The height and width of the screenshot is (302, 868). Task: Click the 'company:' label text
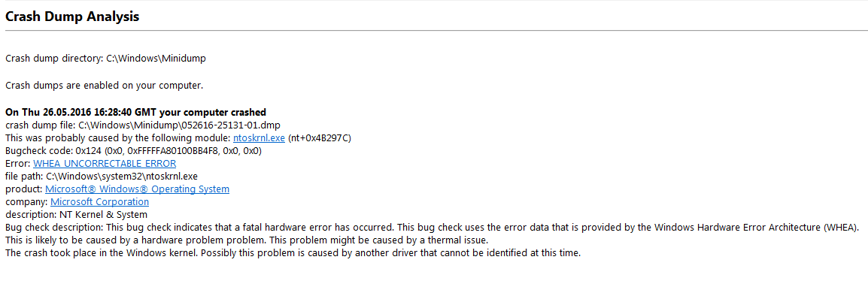click(x=26, y=202)
